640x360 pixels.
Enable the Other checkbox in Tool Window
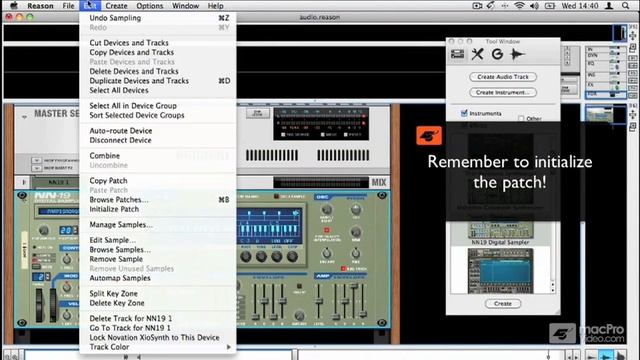pyautogui.click(x=521, y=118)
